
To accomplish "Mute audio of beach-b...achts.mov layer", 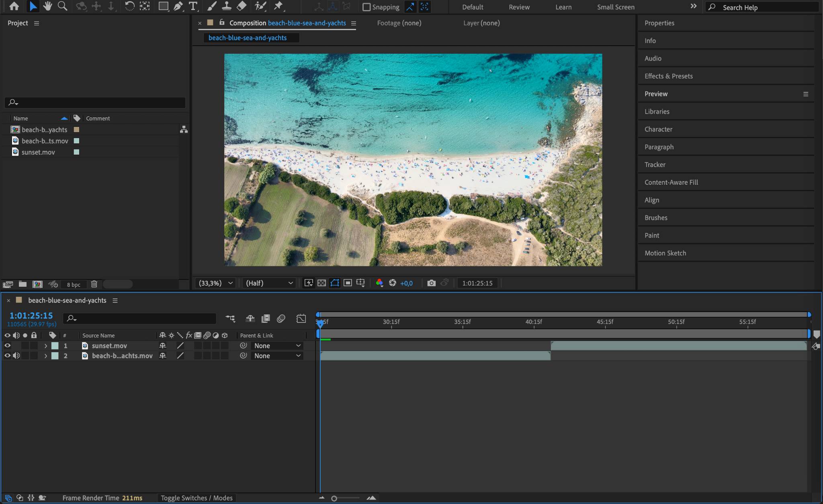I will tap(16, 355).
